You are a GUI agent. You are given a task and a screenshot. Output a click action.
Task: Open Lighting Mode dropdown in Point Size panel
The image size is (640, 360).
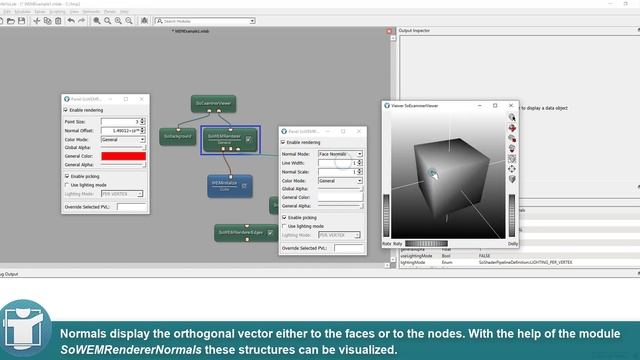click(122, 194)
